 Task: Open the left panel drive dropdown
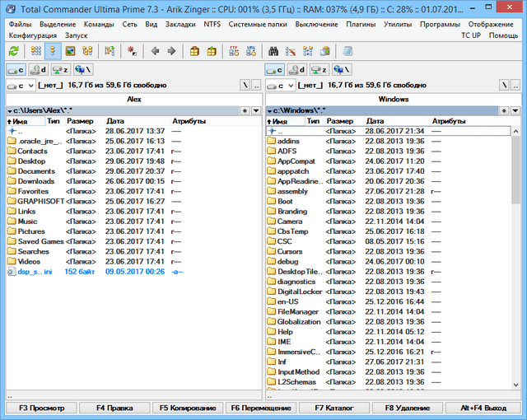point(20,86)
